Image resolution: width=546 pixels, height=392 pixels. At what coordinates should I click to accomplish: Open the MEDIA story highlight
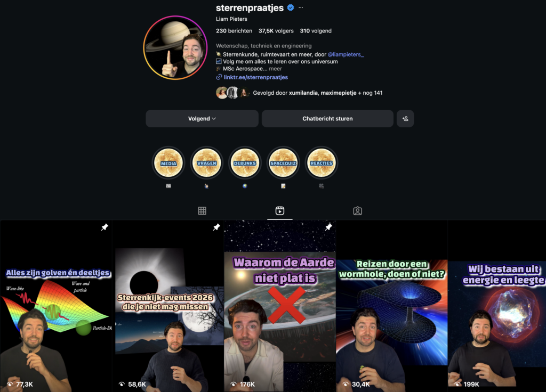(168, 163)
